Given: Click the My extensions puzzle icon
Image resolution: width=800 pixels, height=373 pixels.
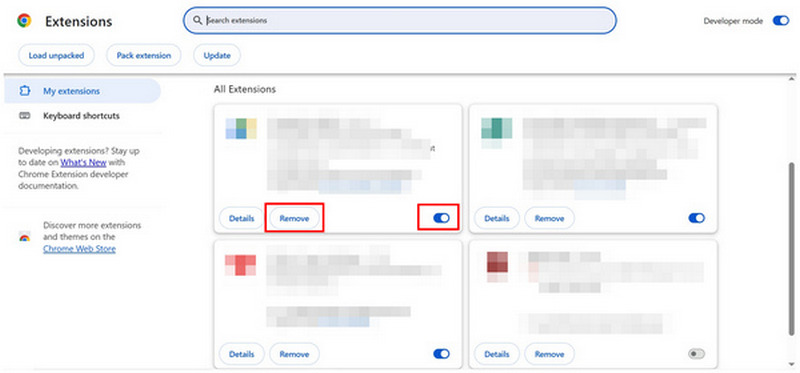Looking at the screenshot, I should 24,91.
